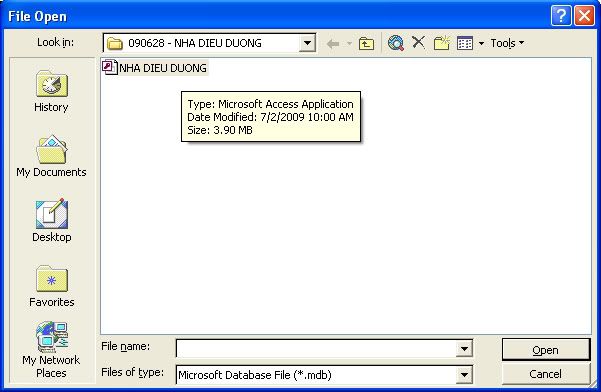Go up one folder level
The image size is (601, 392).
point(366,44)
